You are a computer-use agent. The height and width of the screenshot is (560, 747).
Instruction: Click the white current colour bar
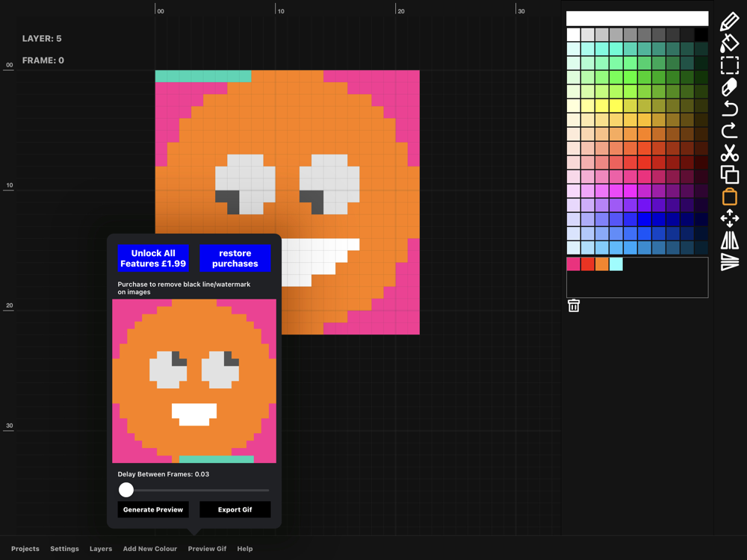[x=637, y=19]
